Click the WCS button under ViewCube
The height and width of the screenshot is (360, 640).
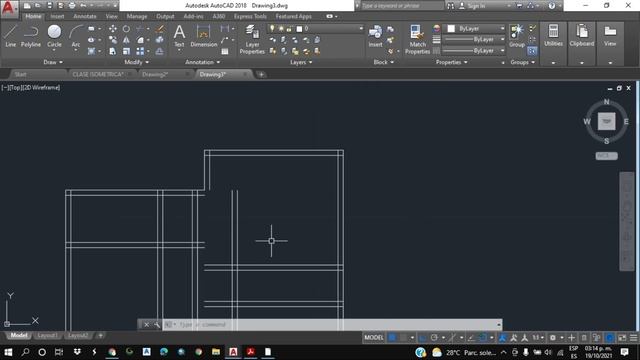click(x=606, y=156)
